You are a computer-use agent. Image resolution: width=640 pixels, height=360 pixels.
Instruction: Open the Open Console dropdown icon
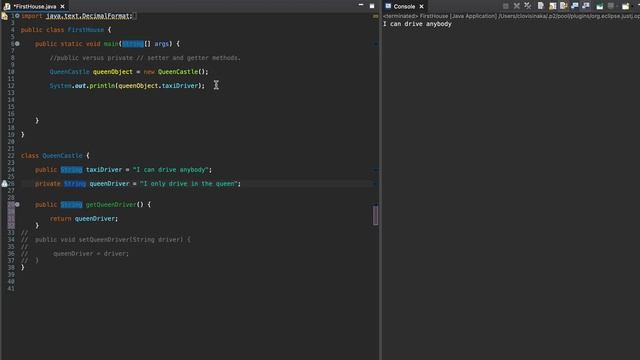626,6
